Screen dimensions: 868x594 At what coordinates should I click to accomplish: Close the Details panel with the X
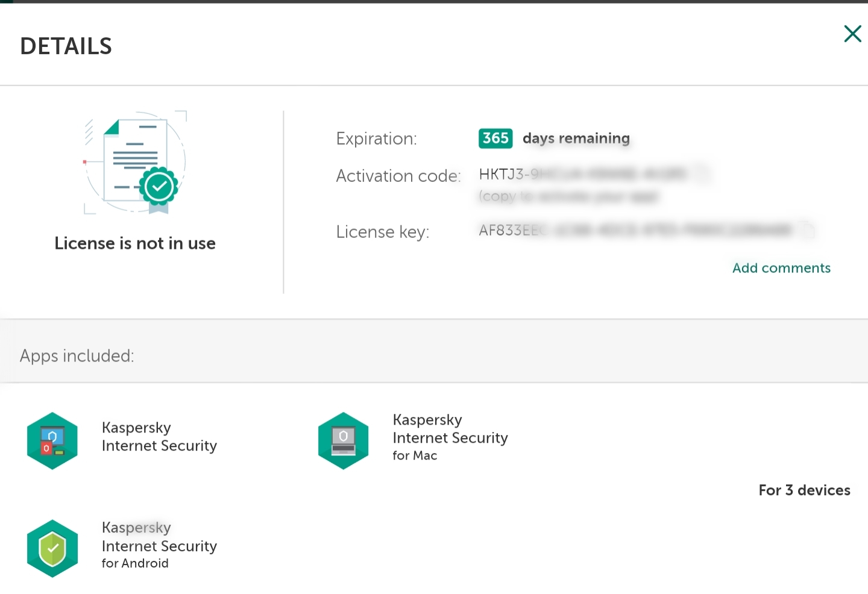(x=852, y=34)
